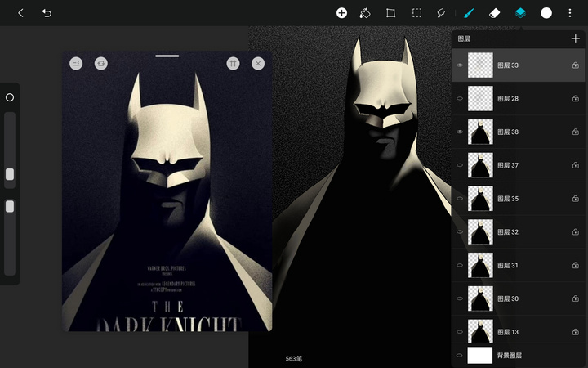Open reference window settings icon

click(76, 64)
